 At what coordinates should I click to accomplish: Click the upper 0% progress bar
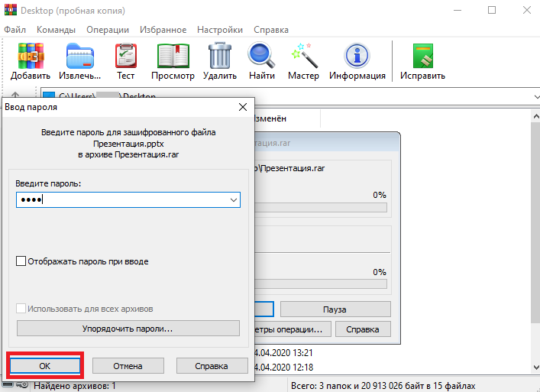coord(321,208)
